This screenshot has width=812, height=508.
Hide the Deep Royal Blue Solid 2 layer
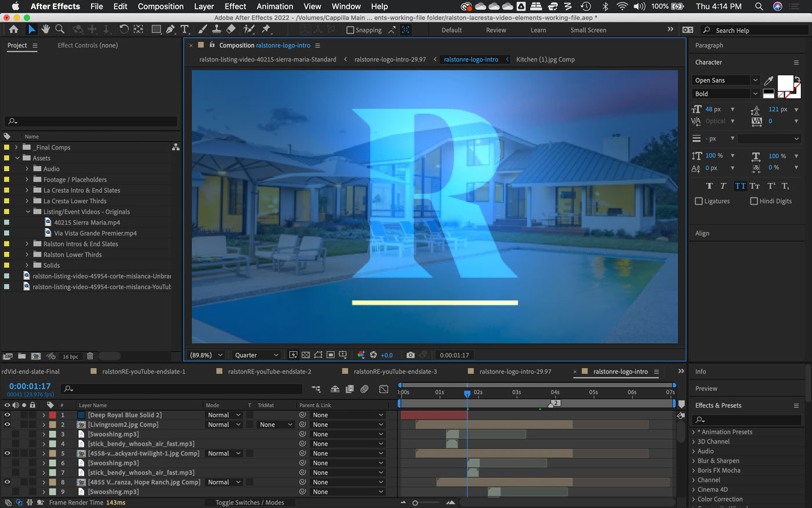pyautogui.click(x=8, y=415)
